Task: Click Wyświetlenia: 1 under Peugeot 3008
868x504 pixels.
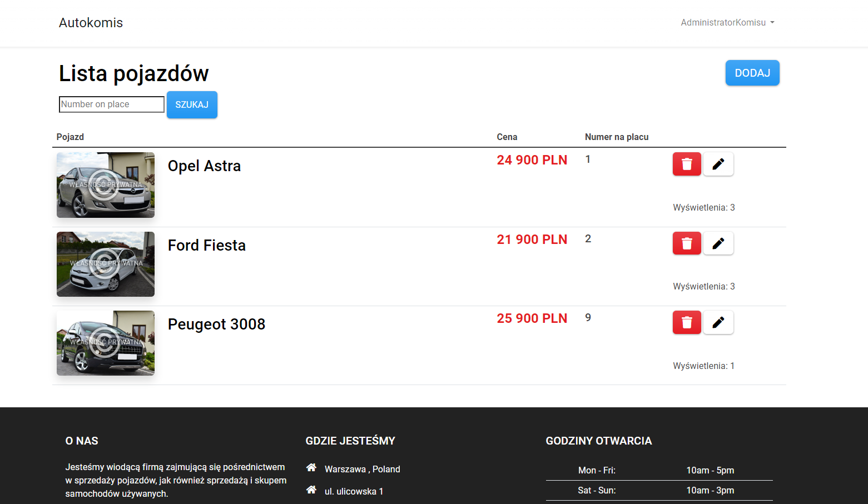Action: 704,366
